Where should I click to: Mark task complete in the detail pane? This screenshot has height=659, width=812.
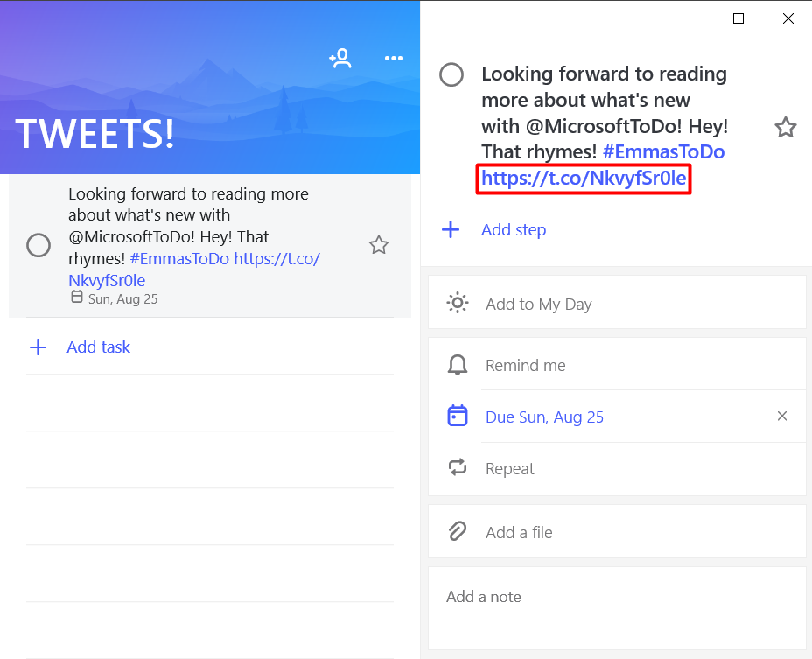(451, 75)
